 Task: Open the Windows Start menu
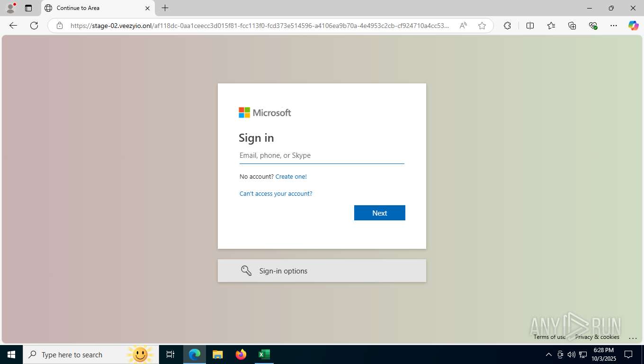point(11,355)
